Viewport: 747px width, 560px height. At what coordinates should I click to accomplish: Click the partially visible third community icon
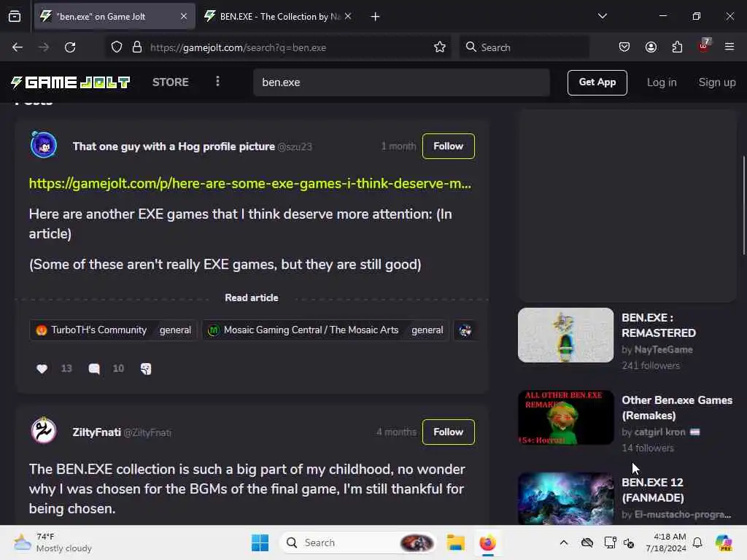[x=465, y=330]
